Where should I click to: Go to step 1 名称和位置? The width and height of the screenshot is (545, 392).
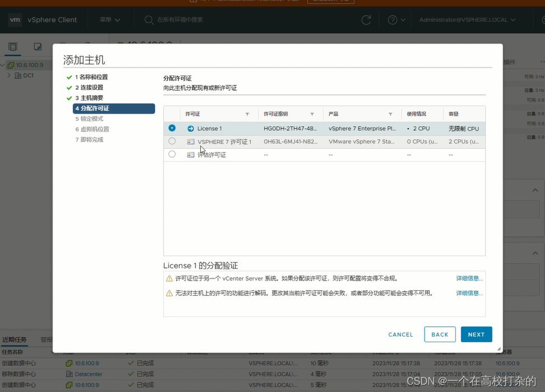tap(91, 77)
